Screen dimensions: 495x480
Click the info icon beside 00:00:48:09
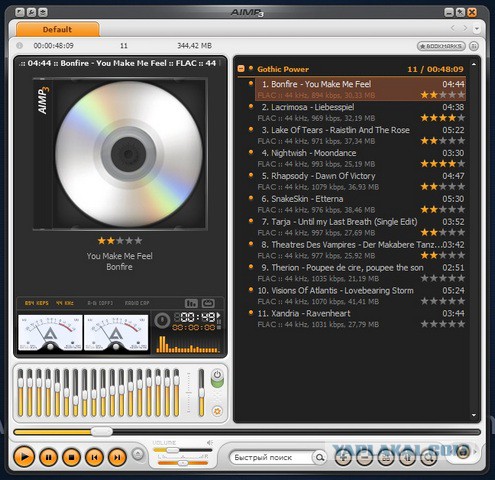click(20, 45)
